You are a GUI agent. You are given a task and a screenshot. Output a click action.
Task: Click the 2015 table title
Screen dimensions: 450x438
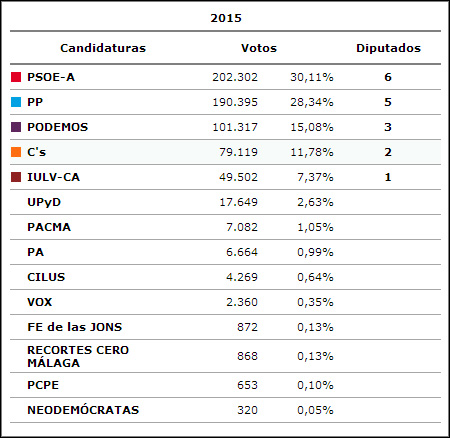[226, 18]
